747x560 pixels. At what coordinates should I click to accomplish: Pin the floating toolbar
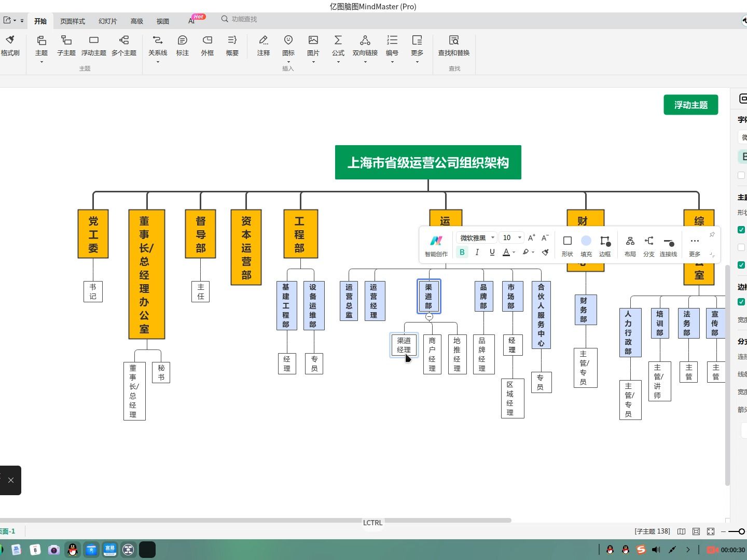pos(712,235)
